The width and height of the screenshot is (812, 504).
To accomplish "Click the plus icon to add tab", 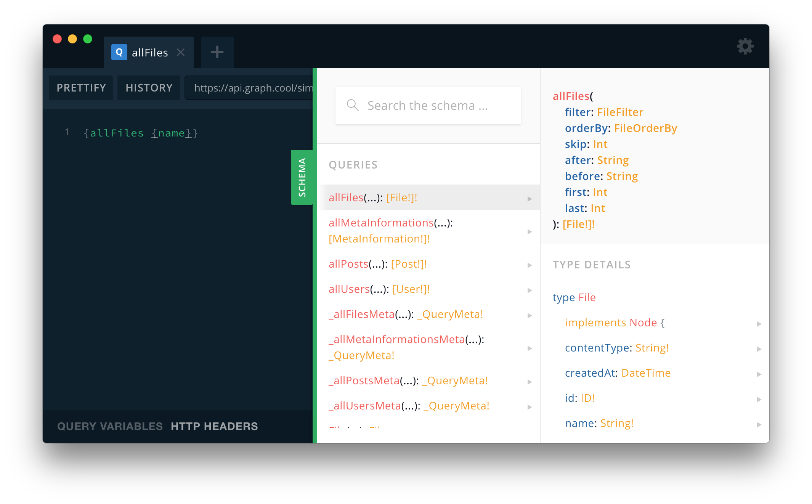I will [x=217, y=52].
